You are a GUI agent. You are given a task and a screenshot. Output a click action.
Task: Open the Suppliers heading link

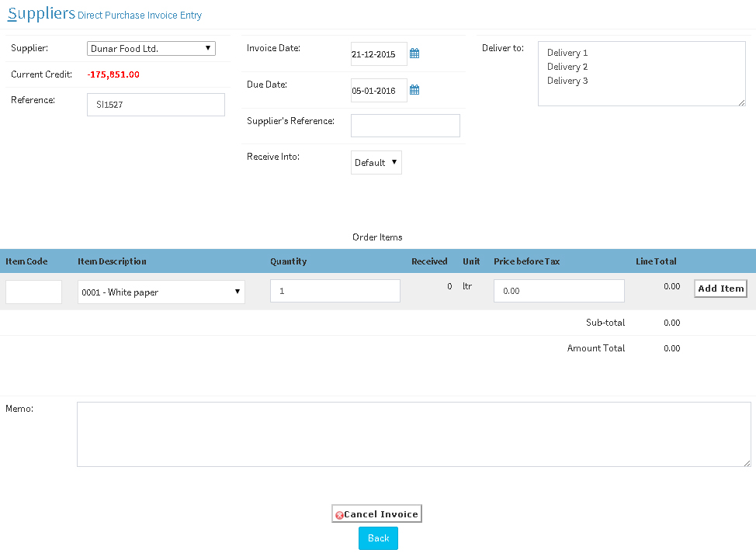[x=40, y=13]
